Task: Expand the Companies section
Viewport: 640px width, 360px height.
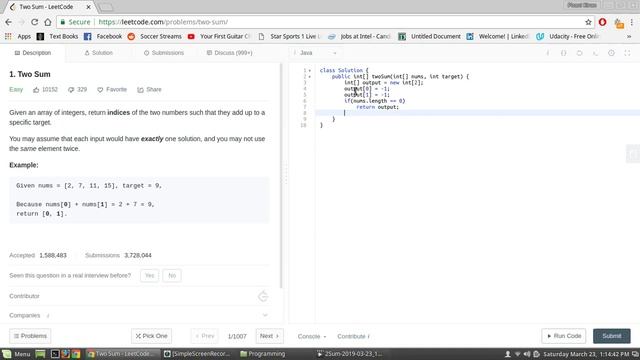Action: (265, 315)
